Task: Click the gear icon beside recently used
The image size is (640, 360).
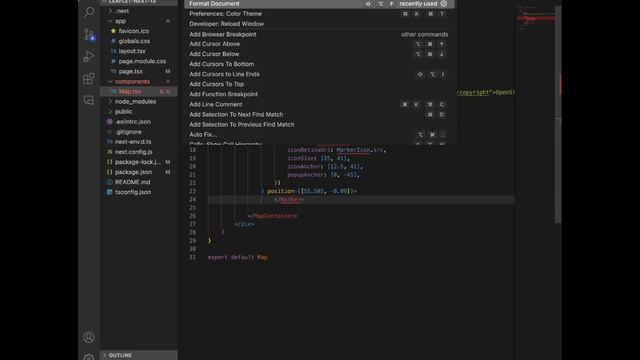Action: (x=444, y=4)
